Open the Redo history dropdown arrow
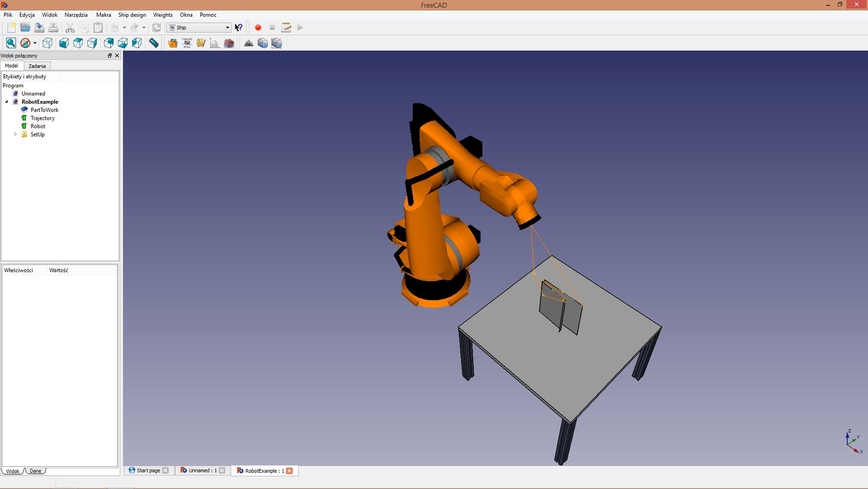This screenshot has width=868, height=489. [x=144, y=28]
